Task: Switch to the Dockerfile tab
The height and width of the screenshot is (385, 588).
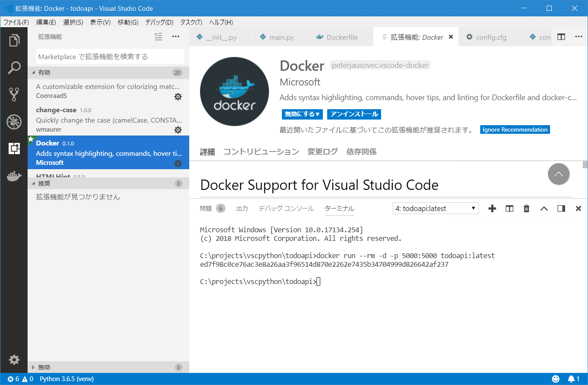Action: (x=341, y=37)
